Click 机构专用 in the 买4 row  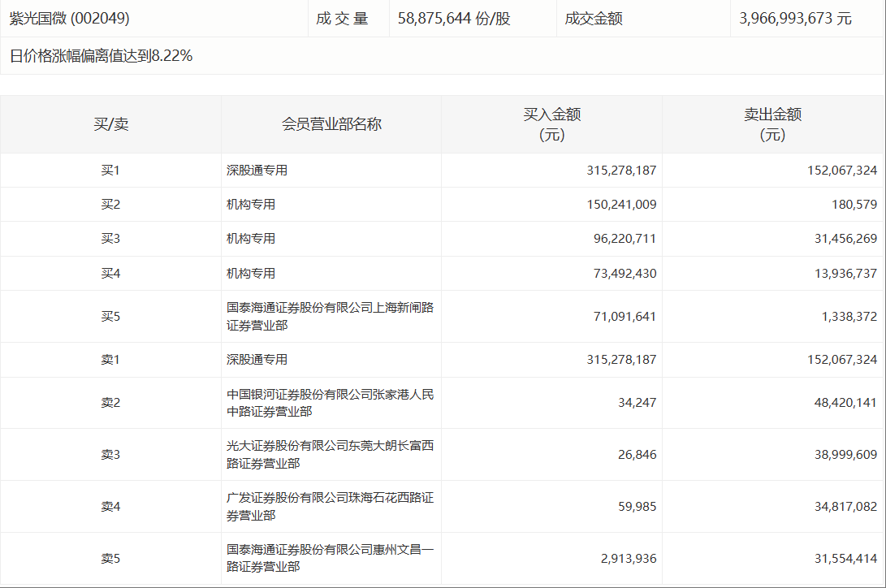251,274
